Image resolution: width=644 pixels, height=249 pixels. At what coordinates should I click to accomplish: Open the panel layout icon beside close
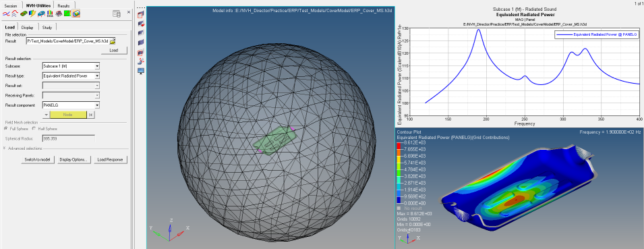(117, 14)
